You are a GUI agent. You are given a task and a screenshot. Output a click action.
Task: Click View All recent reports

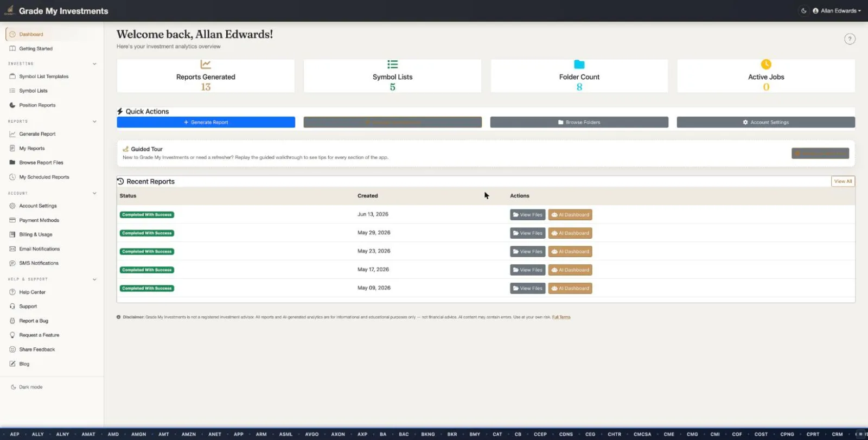tap(843, 181)
